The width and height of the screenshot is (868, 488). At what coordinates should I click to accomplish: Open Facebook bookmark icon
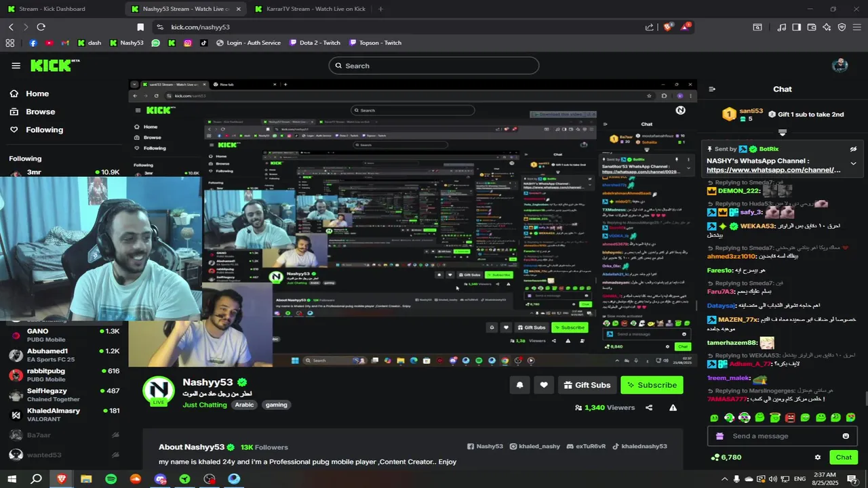[x=33, y=43]
